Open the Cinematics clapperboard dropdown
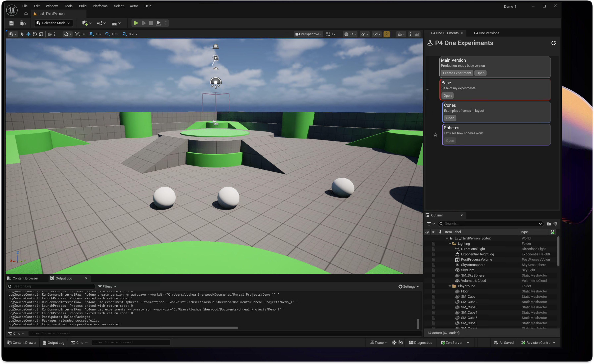 tap(116, 23)
